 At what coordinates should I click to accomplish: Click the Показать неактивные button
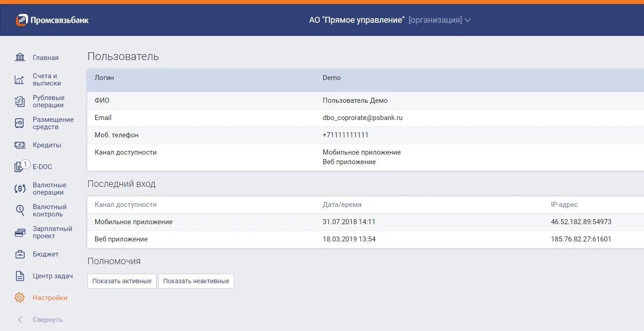point(196,281)
